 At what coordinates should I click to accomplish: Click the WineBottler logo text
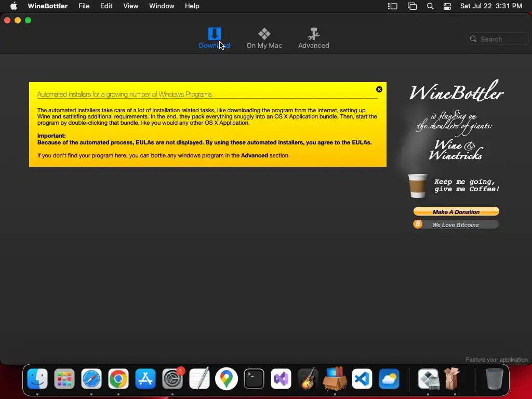(x=456, y=91)
